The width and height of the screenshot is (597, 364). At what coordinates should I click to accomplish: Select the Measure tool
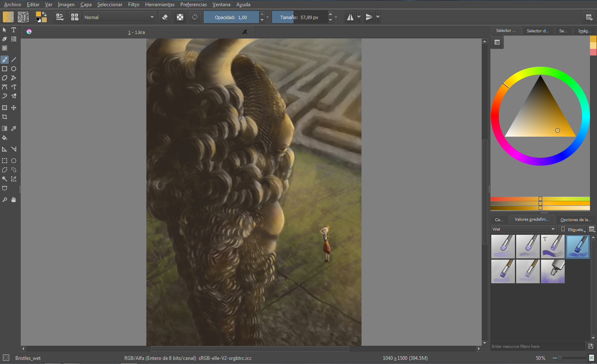[x=14, y=149]
